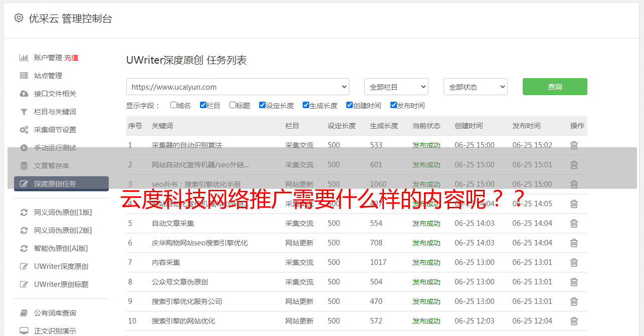This screenshot has width=644, height=336.
Task: Click the refresh icon for 同义词伪原创[2版]
Action: [24, 230]
